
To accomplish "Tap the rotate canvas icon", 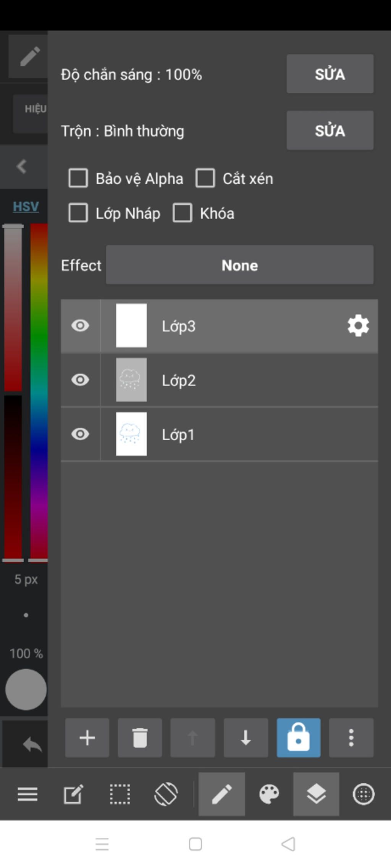I will pyautogui.click(x=166, y=794).
